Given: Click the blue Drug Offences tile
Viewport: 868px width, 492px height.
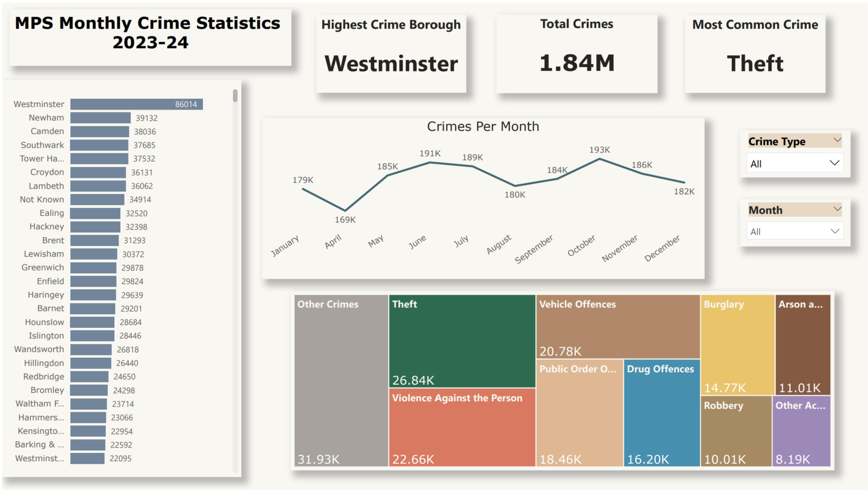Looking at the screenshot, I should [x=661, y=413].
